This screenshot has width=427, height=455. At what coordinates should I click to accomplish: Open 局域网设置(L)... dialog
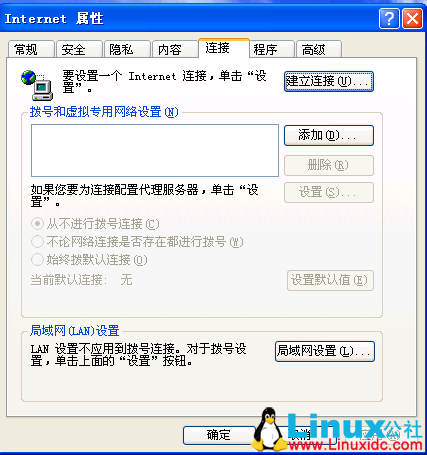pyautogui.click(x=325, y=351)
